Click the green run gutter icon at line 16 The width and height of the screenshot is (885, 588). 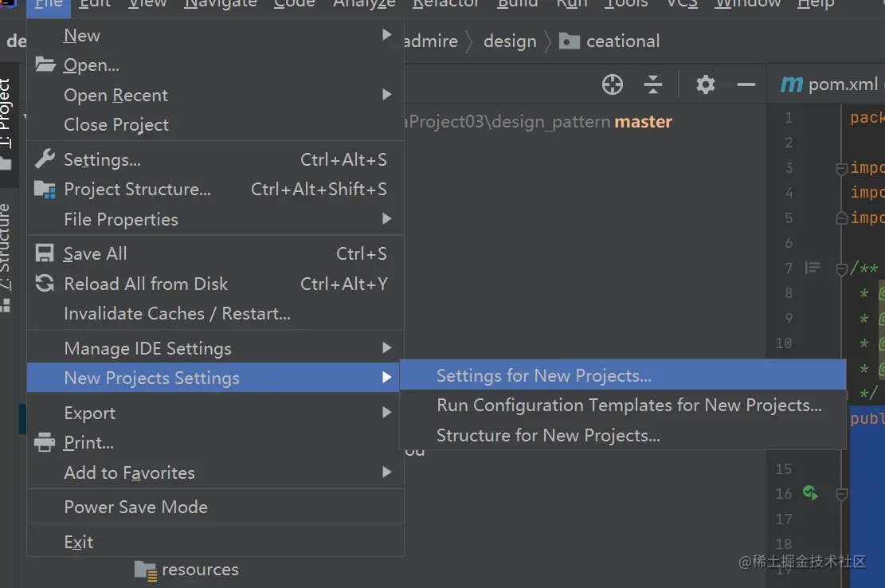tap(810, 493)
